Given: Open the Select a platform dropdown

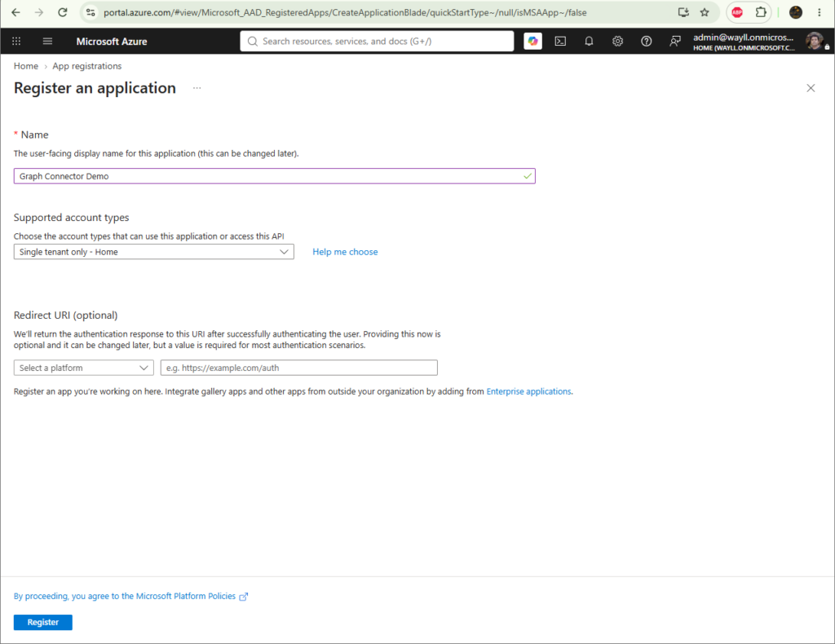Looking at the screenshot, I should pyautogui.click(x=84, y=368).
